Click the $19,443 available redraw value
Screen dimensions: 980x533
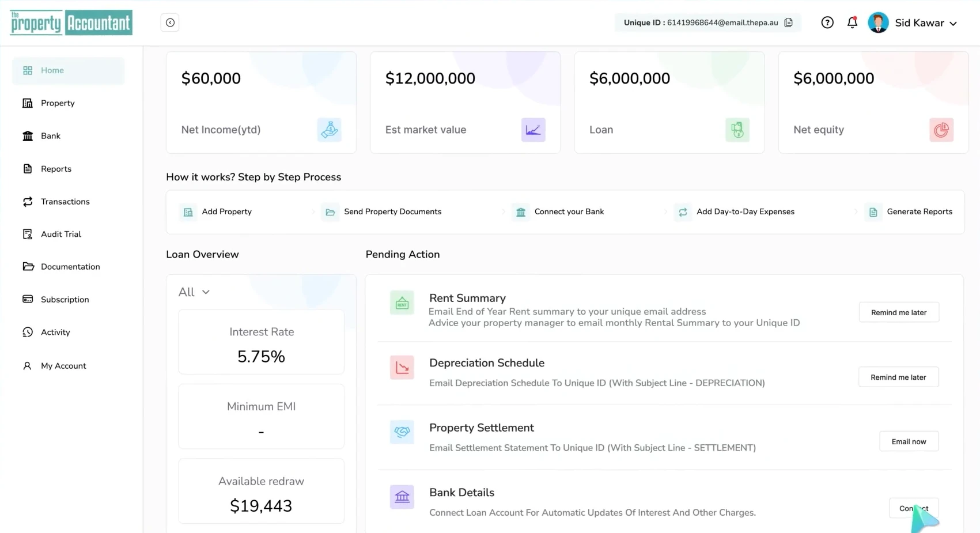point(261,506)
